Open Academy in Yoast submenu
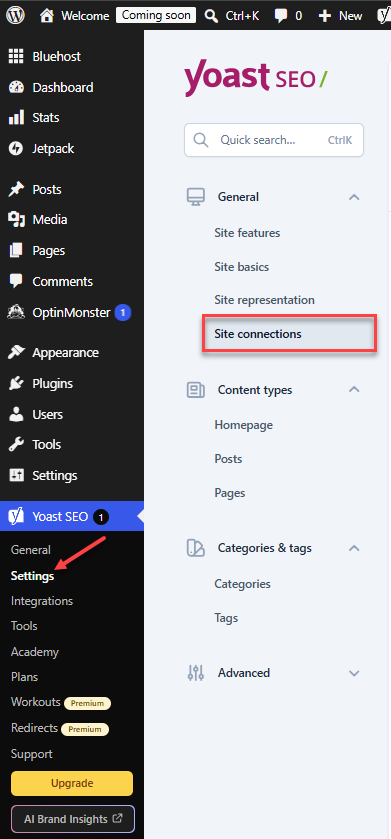391x839 pixels. point(35,652)
